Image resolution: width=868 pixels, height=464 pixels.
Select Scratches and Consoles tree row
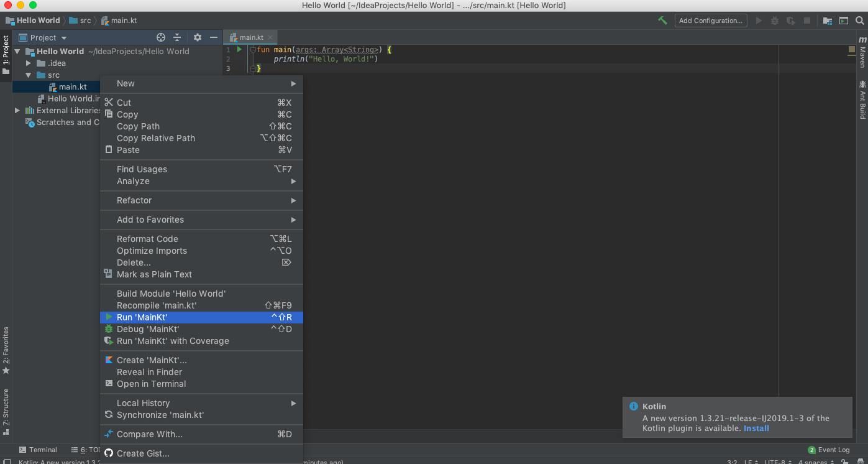62,123
